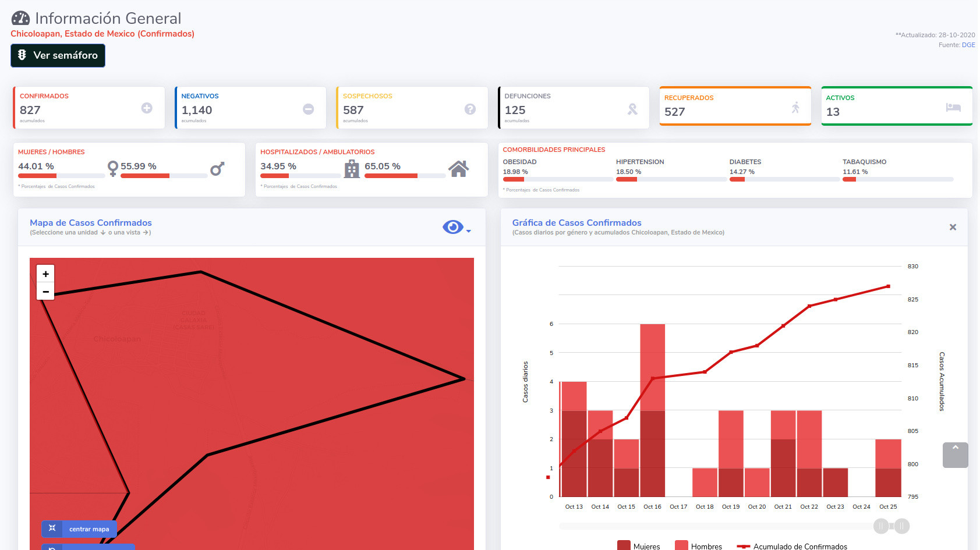Click the ribbon icon on Defunciones card

[x=632, y=109]
